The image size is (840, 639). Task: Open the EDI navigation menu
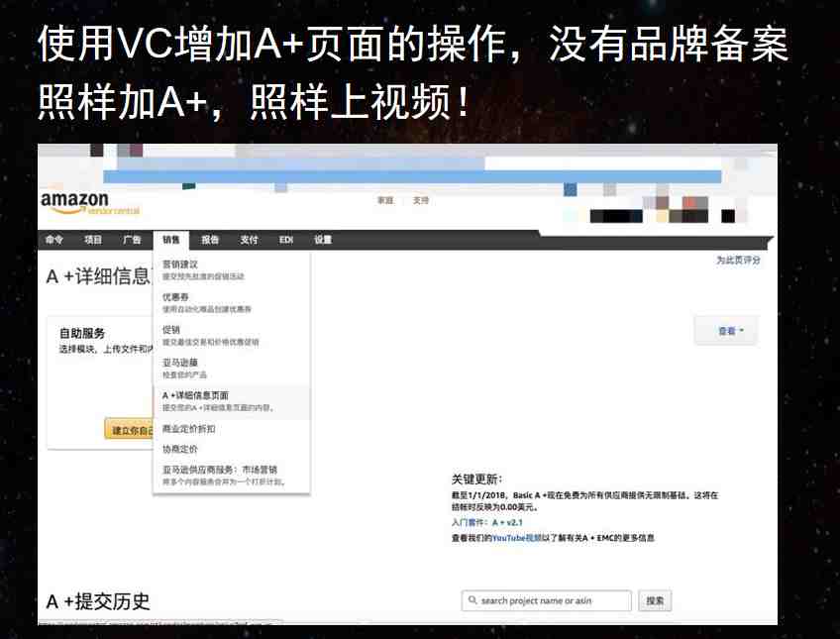point(286,240)
